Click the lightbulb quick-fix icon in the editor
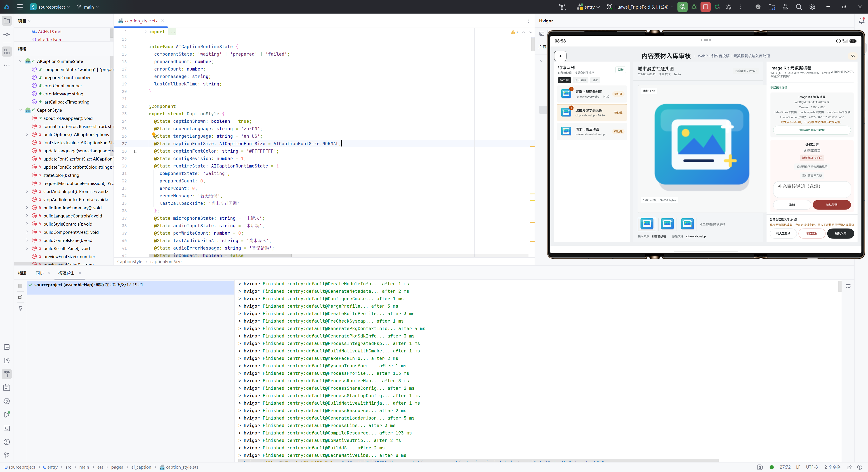This screenshot has width=868, height=472. click(154, 135)
